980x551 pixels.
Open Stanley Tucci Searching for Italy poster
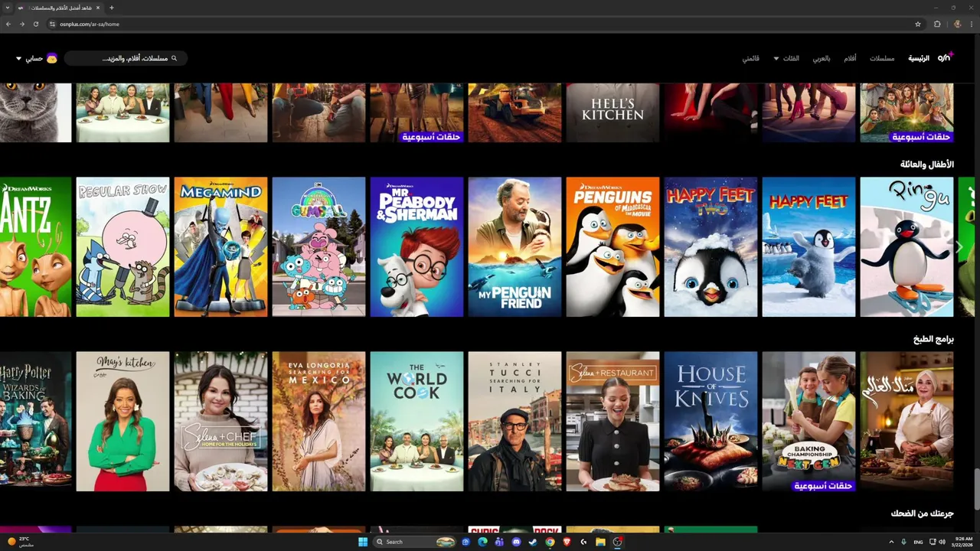(x=514, y=422)
